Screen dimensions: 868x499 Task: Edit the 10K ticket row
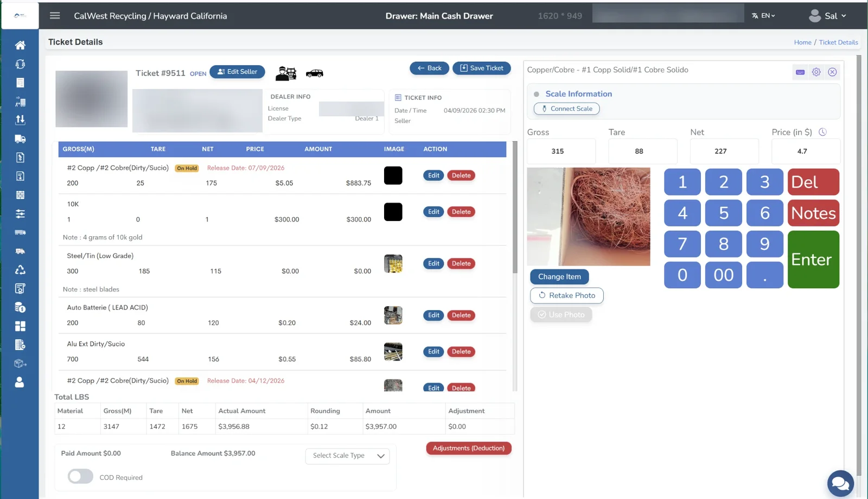pyautogui.click(x=433, y=212)
